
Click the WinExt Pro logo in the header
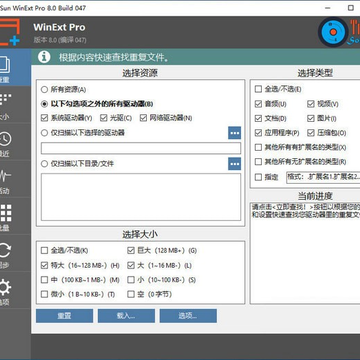tap(10, 32)
